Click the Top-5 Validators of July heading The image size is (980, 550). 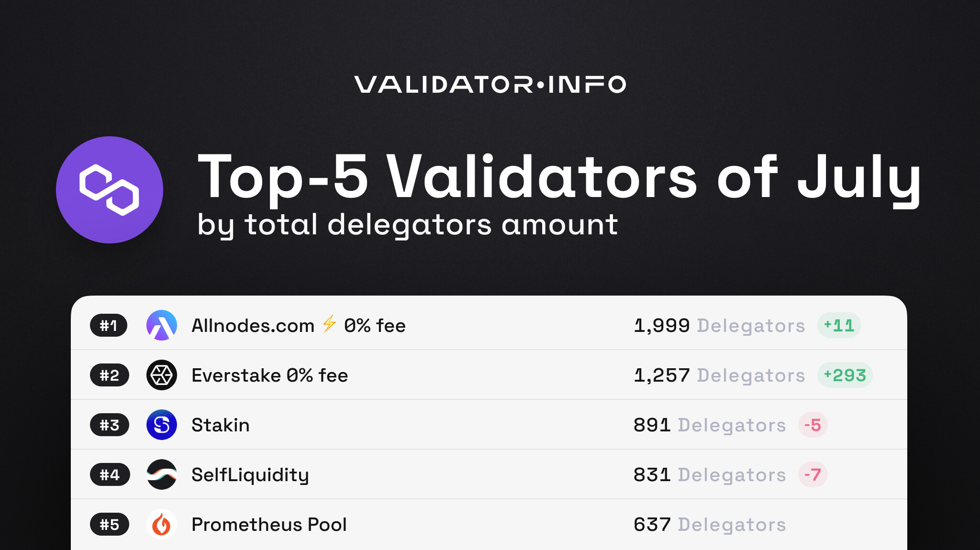559,177
